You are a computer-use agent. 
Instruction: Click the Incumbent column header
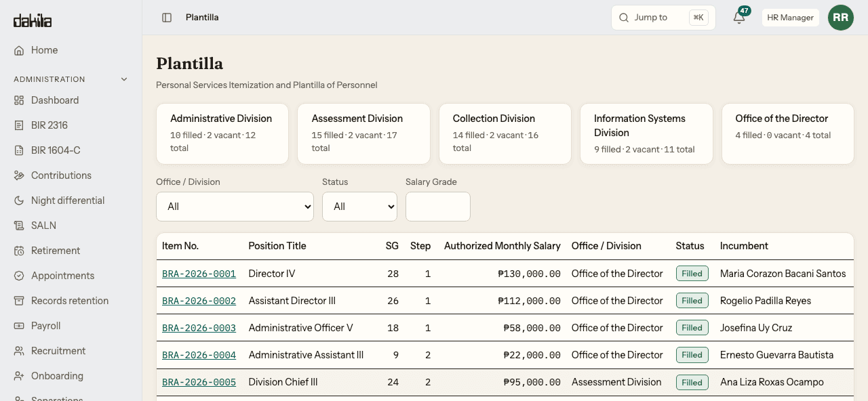click(744, 246)
